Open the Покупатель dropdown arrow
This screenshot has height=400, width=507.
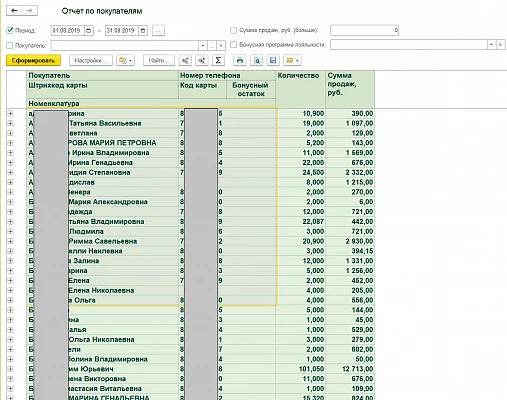[x=203, y=45]
